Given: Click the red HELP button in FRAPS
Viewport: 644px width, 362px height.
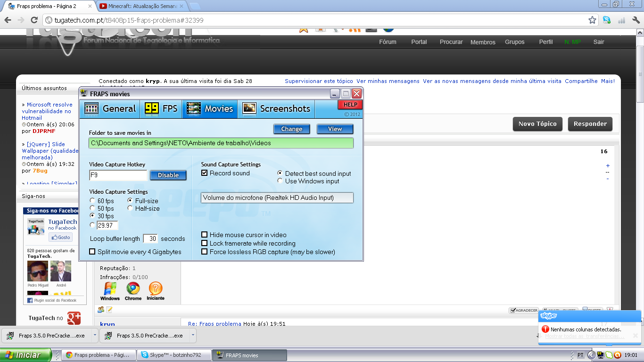Looking at the screenshot, I should pyautogui.click(x=350, y=105).
